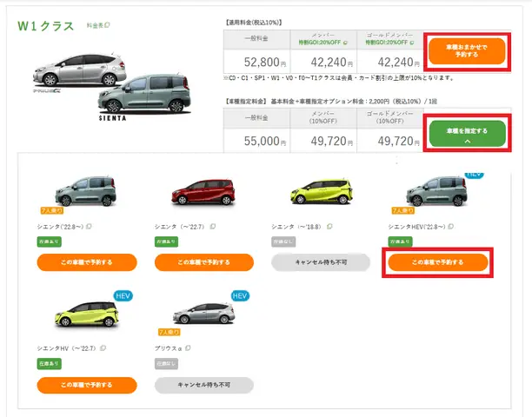The width and height of the screenshot is (532, 417).
Task: Reserve シエンタHV(~'22.7) with この車種で予約する
Action: [87, 385]
